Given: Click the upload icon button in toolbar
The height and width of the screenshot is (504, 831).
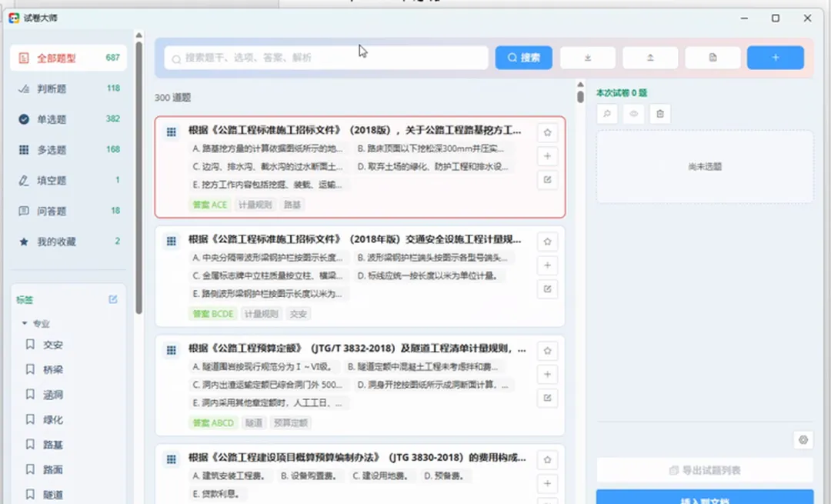Looking at the screenshot, I should pyautogui.click(x=650, y=58).
